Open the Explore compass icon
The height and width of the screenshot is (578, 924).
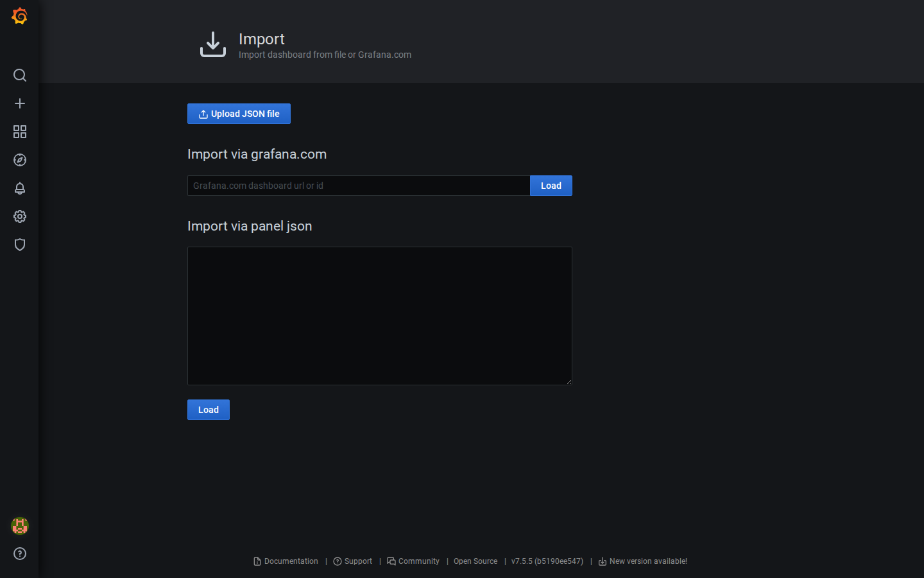(x=20, y=160)
